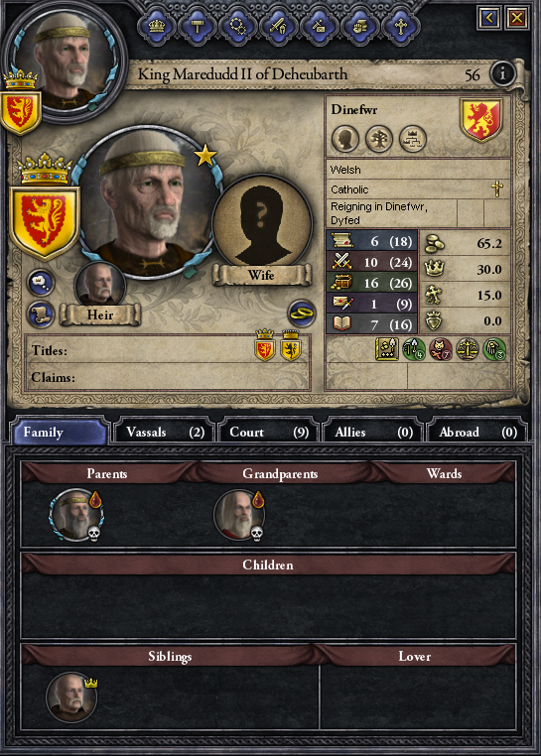The image size is (541, 756).
Task: Click the gold wedding rings marriage icon
Action: click(302, 314)
